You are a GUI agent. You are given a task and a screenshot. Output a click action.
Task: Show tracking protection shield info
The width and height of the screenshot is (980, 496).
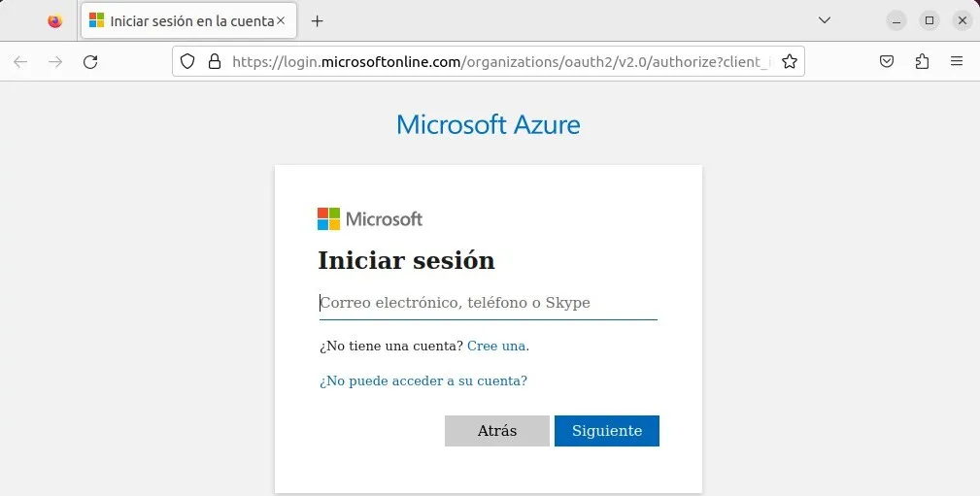pyautogui.click(x=189, y=62)
